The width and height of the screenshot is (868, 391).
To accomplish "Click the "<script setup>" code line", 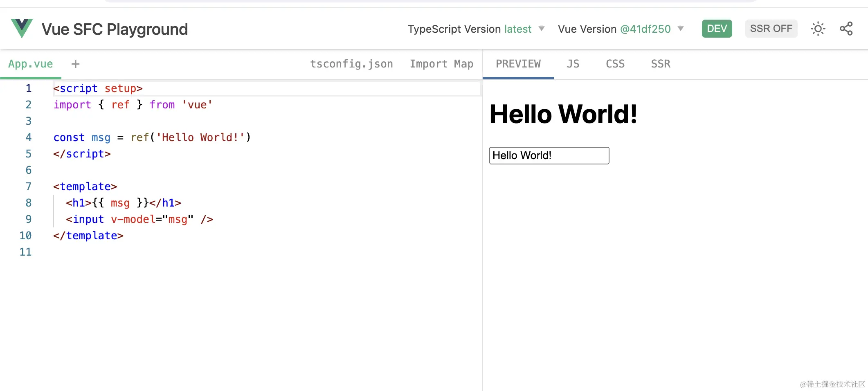I will [98, 88].
